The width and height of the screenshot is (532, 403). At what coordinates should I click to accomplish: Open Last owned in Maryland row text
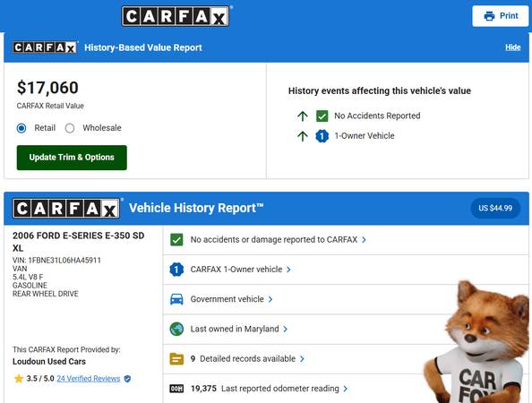235,329
